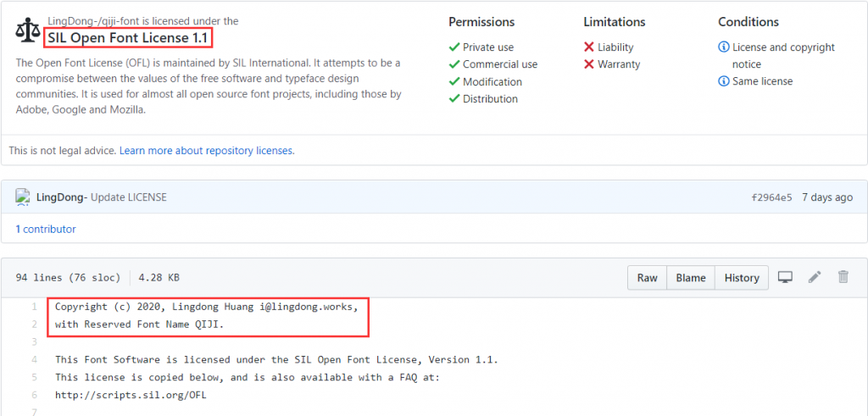Viewport: 868px width, 416px height.
Task: Open Update LICENSE commit message
Action: (129, 197)
